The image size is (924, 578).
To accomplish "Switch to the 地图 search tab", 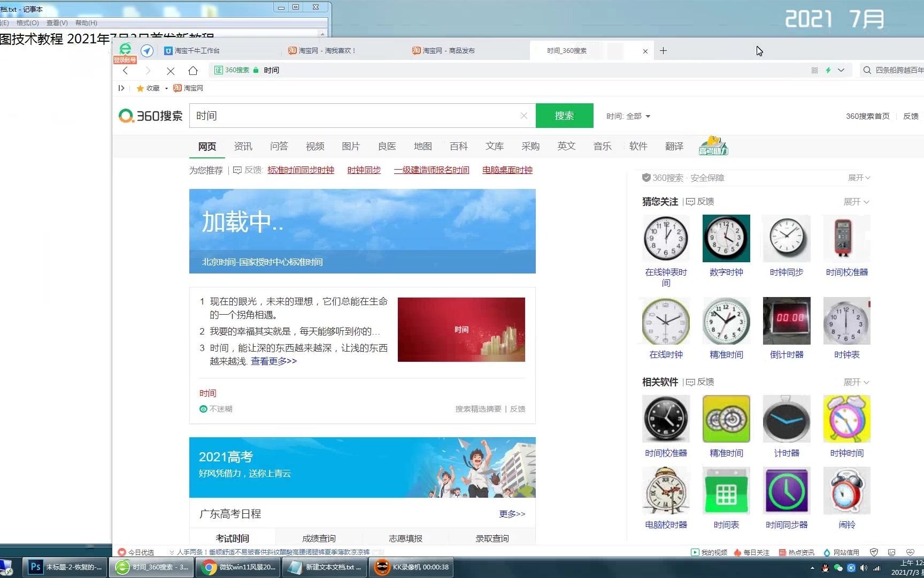I will click(x=422, y=146).
